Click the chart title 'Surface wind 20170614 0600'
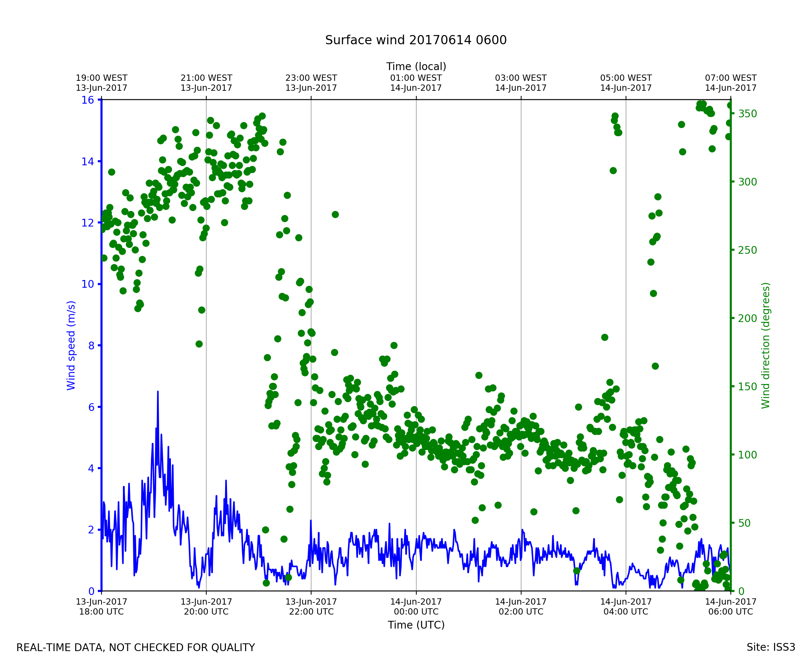 [416, 40]
